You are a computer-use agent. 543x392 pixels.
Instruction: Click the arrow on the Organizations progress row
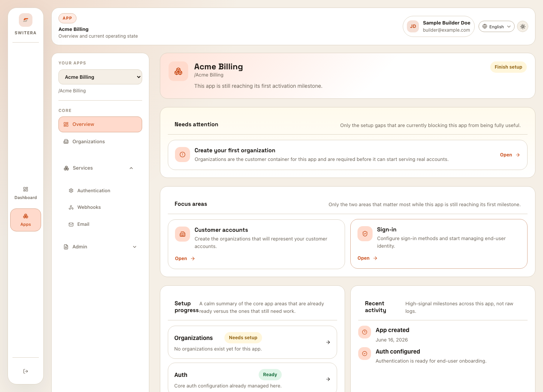pyautogui.click(x=328, y=342)
